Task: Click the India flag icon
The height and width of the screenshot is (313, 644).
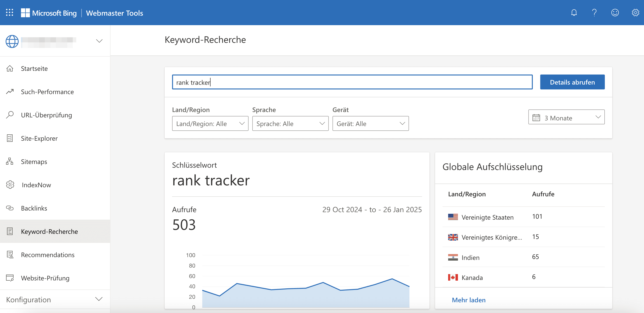Action: point(453,257)
